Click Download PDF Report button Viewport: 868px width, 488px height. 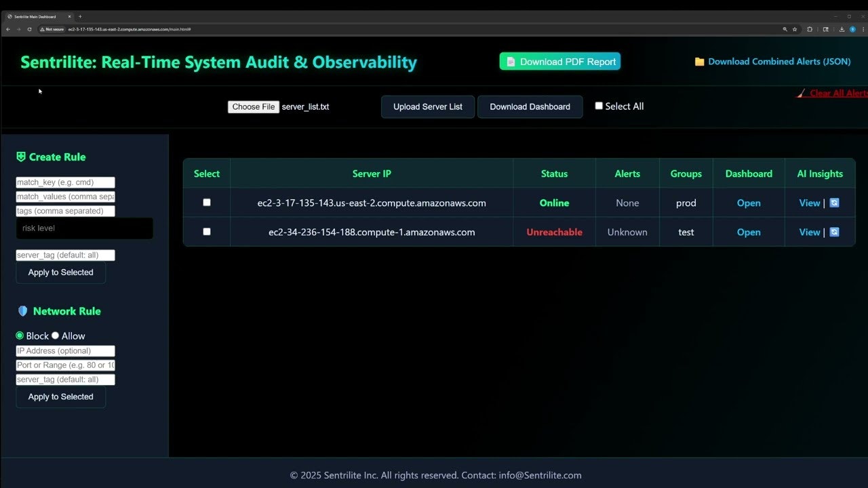pyautogui.click(x=560, y=62)
